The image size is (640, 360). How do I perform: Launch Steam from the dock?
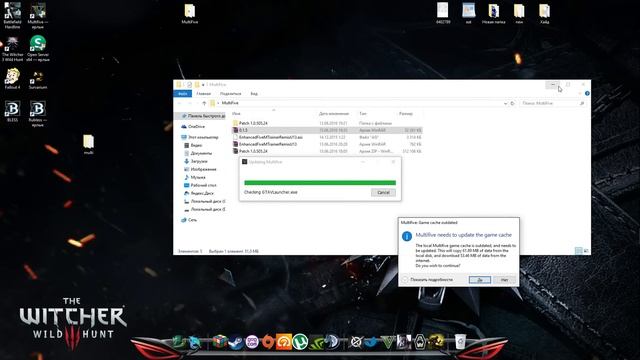236,342
